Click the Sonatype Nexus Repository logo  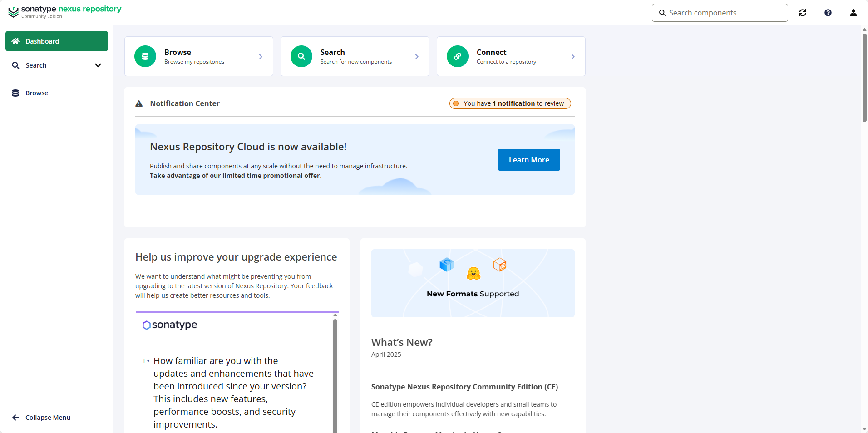click(x=64, y=12)
